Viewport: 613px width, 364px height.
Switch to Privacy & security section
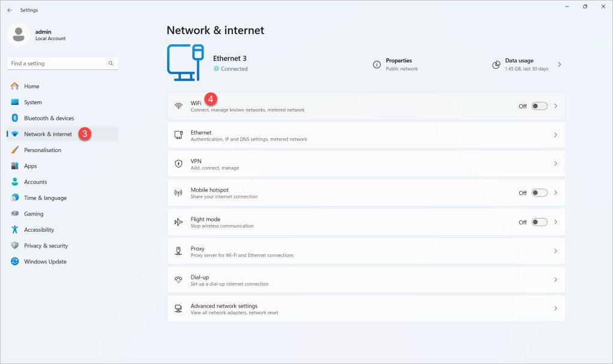tap(46, 245)
